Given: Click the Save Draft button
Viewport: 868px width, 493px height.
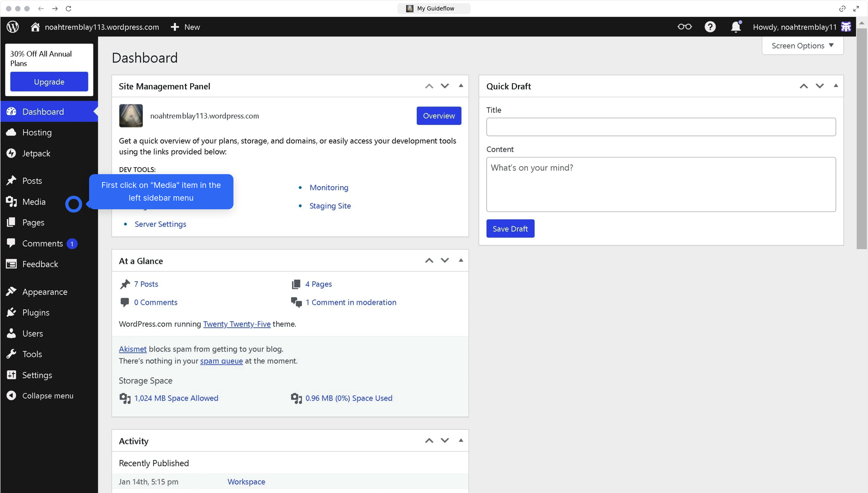Looking at the screenshot, I should (x=510, y=228).
